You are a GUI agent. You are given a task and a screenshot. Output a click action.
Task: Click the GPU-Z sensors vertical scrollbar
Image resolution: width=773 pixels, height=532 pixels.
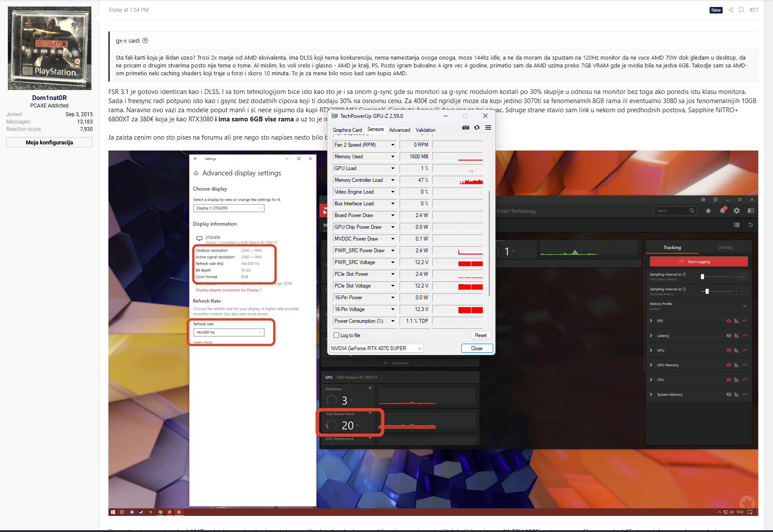(x=490, y=244)
